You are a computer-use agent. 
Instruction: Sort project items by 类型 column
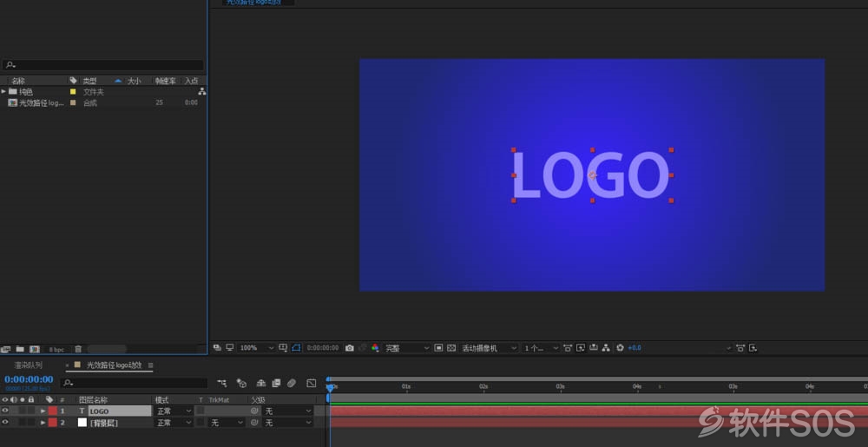[89, 81]
